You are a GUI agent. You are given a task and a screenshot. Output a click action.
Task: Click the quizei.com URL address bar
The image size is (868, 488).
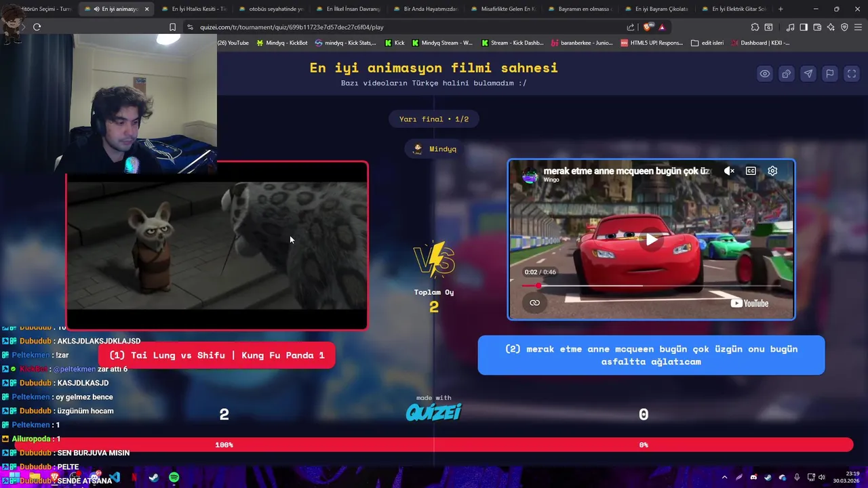coord(407,27)
